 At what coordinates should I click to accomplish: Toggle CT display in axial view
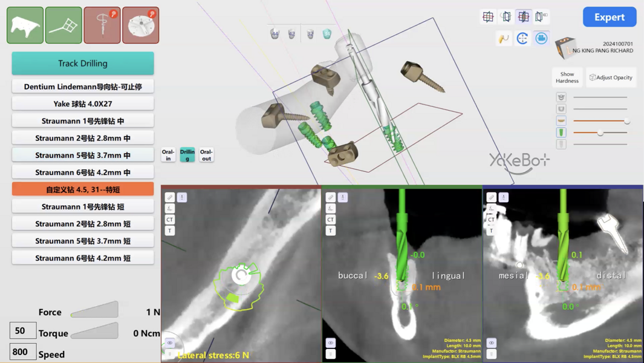170,220
